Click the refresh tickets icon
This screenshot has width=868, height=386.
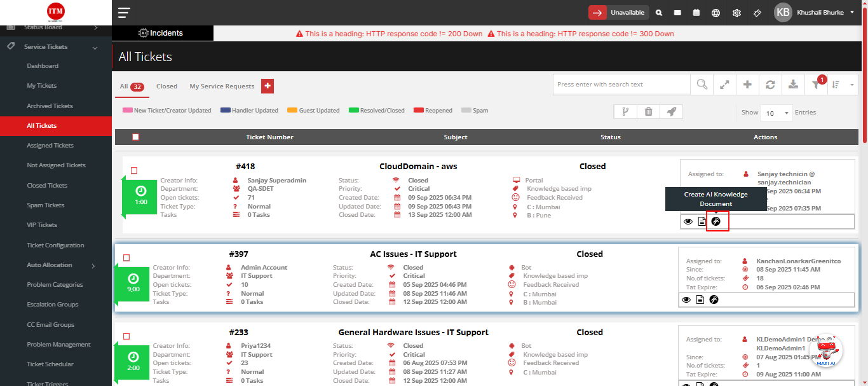point(770,85)
